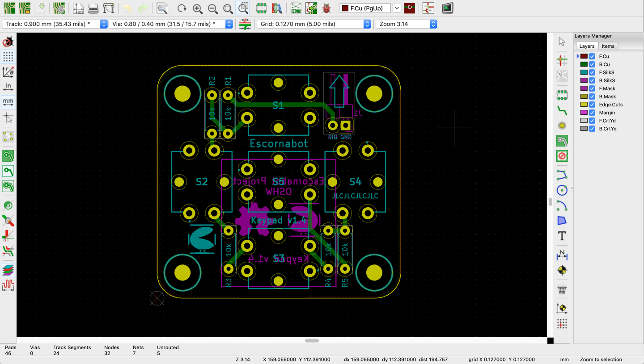This screenshot has height=364, width=644.
Task: Click the Print board icon
Action: click(93, 8)
